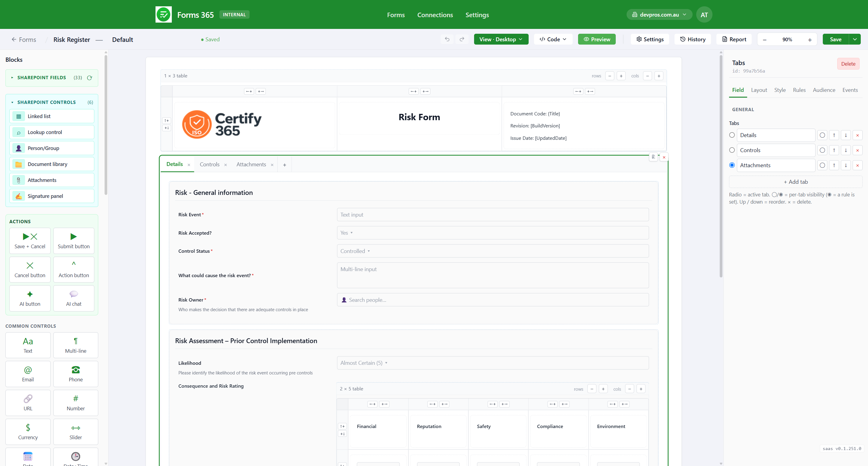This screenshot has width=868, height=466.
Task: Add a Multi-line common control
Action: coord(76,345)
